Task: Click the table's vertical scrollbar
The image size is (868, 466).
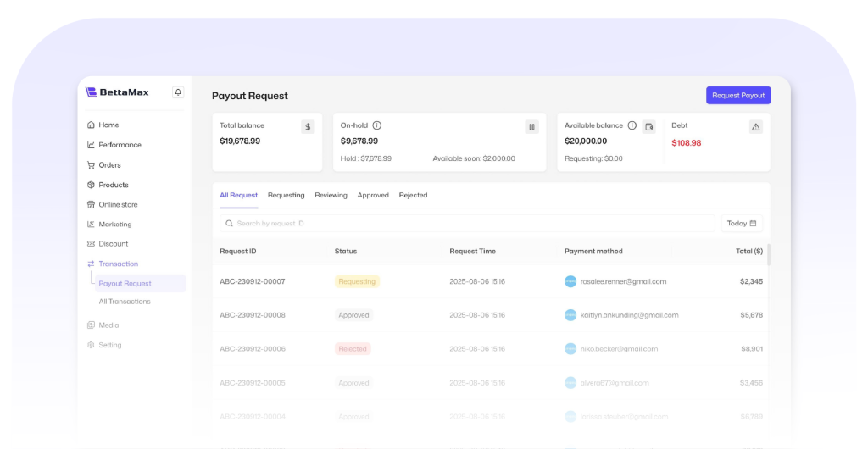Action: pos(768,254)
